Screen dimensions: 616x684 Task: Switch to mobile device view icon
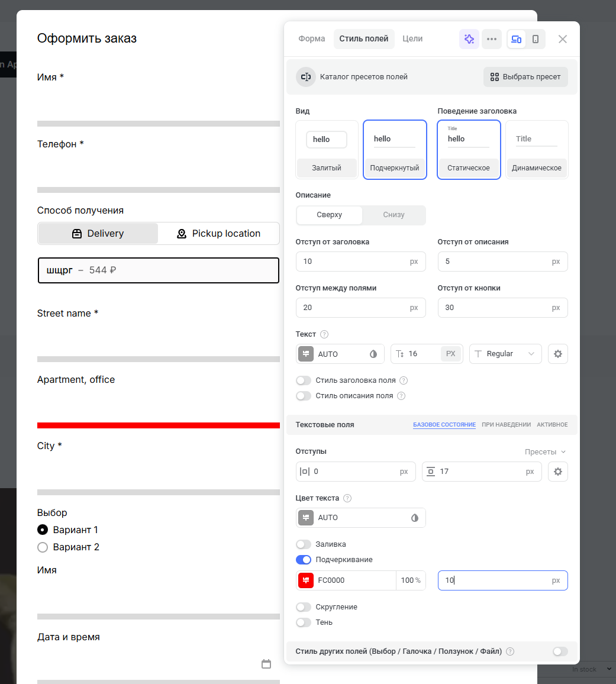(x=536, y=39)
